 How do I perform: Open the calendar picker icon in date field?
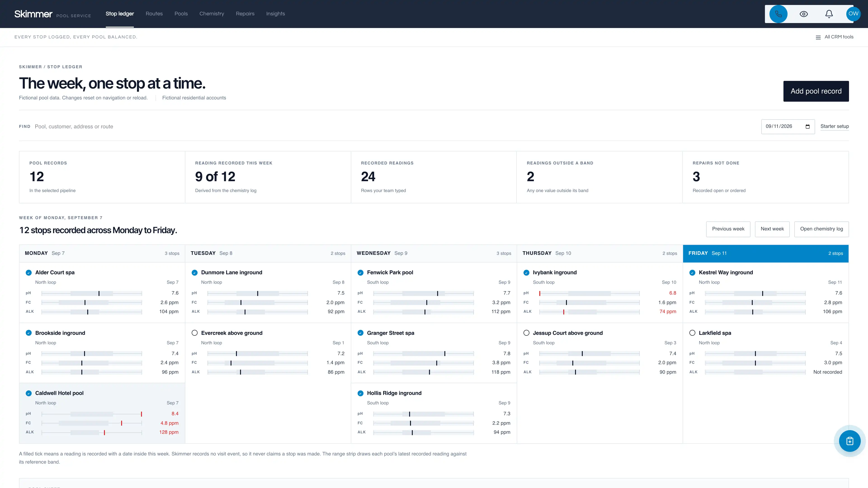coord(807,127)
